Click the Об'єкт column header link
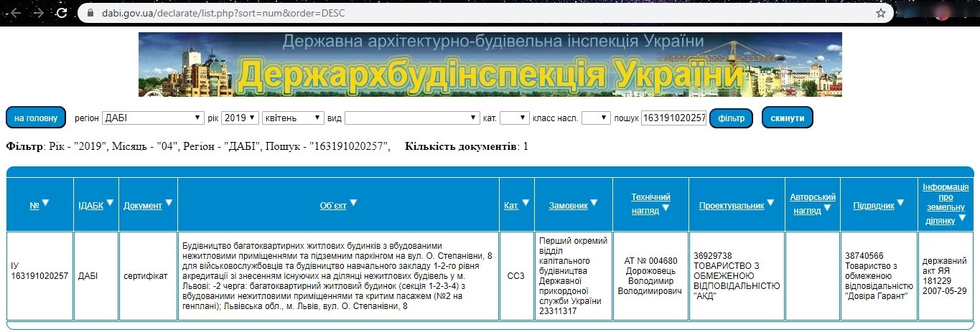 click(x=333, y=206)
